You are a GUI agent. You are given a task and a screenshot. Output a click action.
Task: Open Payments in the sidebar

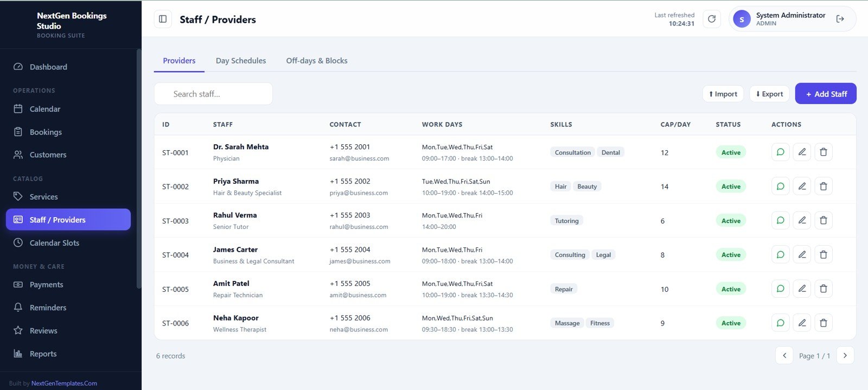(x=68, y=285)
